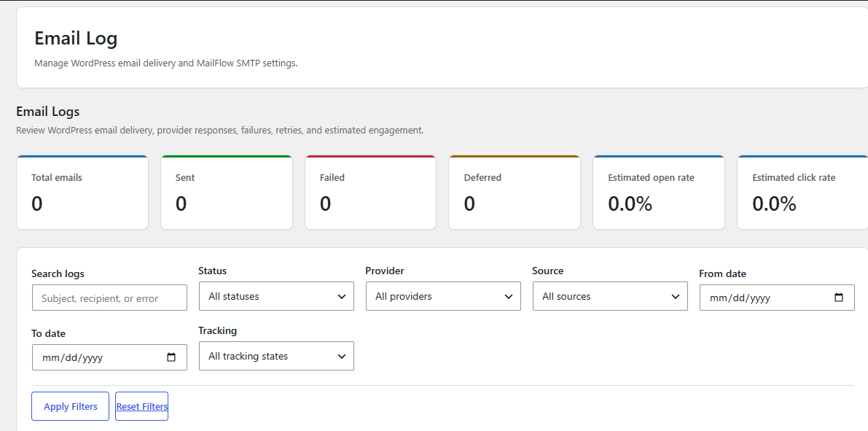Click the Email Log page heading
This screenshot has width=868, height=431.
(76, 38)
